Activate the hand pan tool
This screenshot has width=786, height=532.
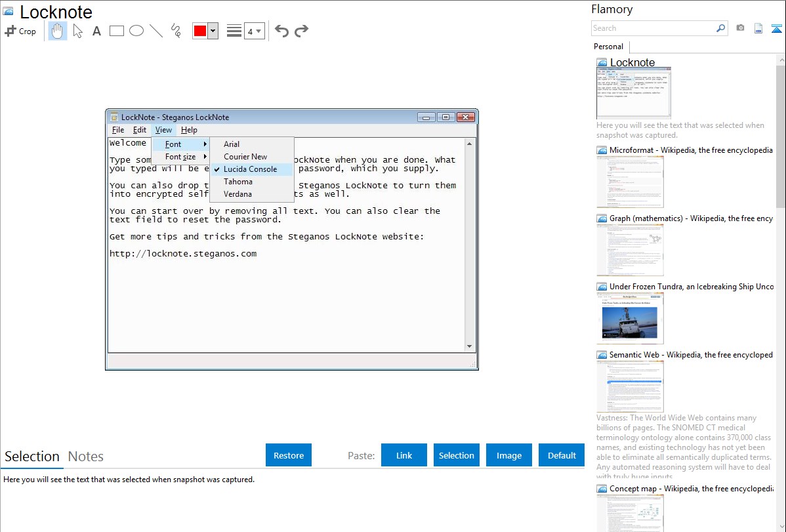point(58,31)
